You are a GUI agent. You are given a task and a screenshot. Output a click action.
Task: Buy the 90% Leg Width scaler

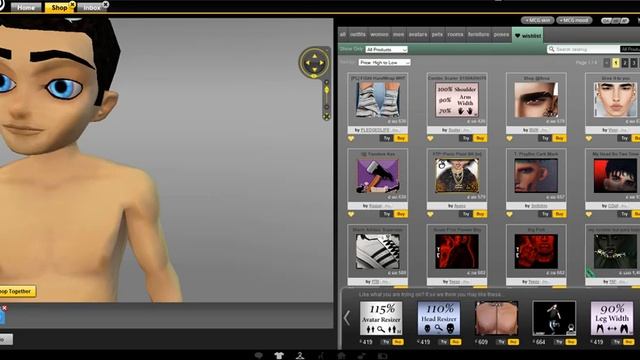point(629,342)
